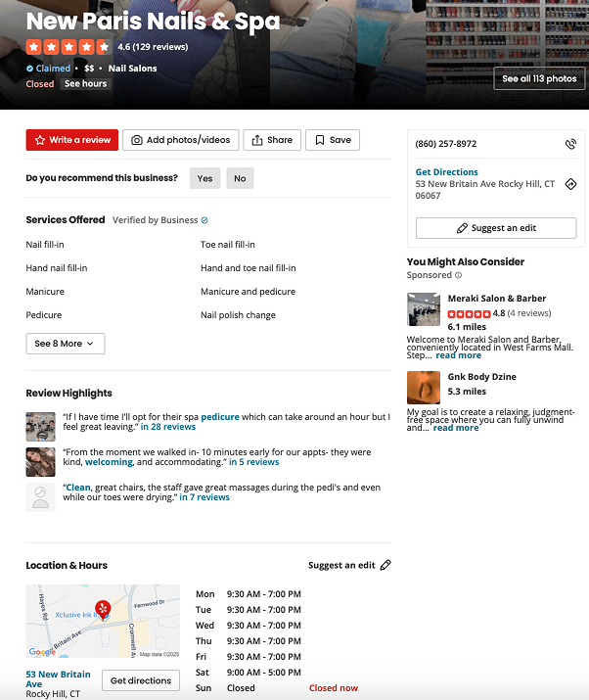Click the 'Pedicure' service text
Screen dimensions: 589x700
click(x=44, y=315)
